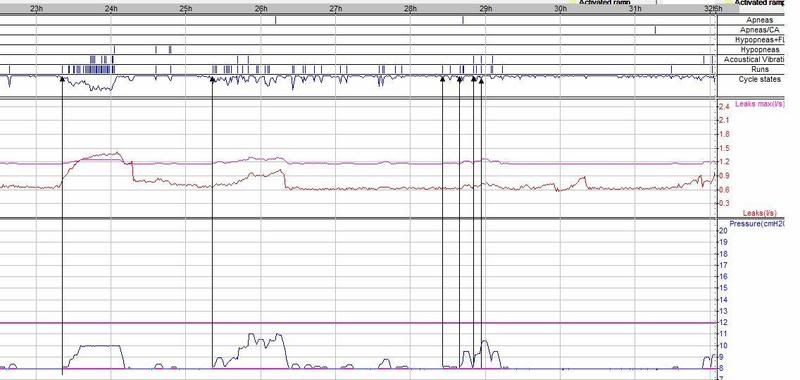Click the Activated ramp label at top right
The width and height of the screenshot is (800, 380).
pyautogui.click(x=759, y=3)
